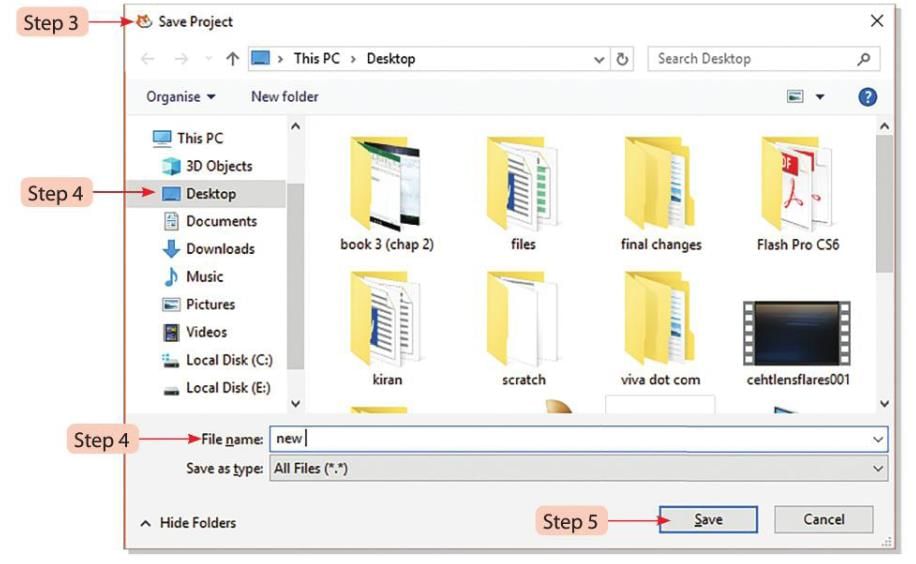The height and width of the screenshot is (564, 916).
Task: Click the Search Desktop field
Action: pyautogui.click(x=764, y=58)
